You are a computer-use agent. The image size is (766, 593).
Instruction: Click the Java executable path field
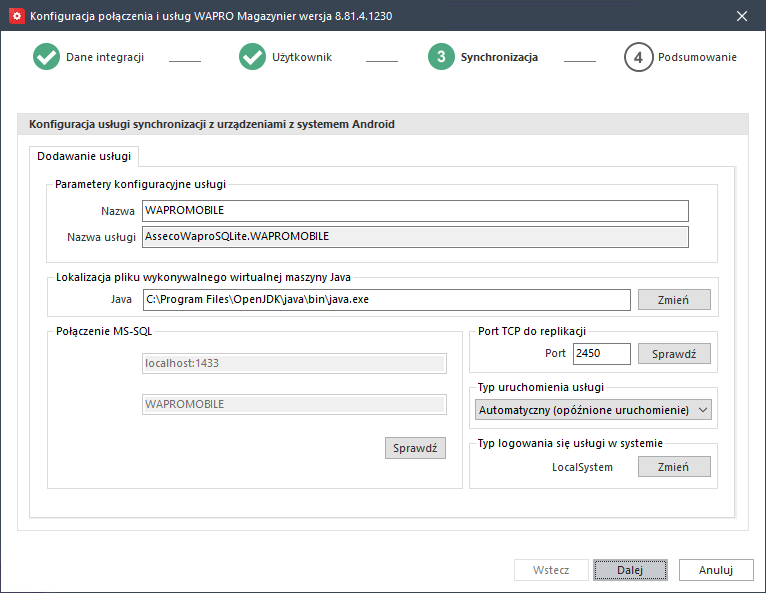tap(386, 299)
